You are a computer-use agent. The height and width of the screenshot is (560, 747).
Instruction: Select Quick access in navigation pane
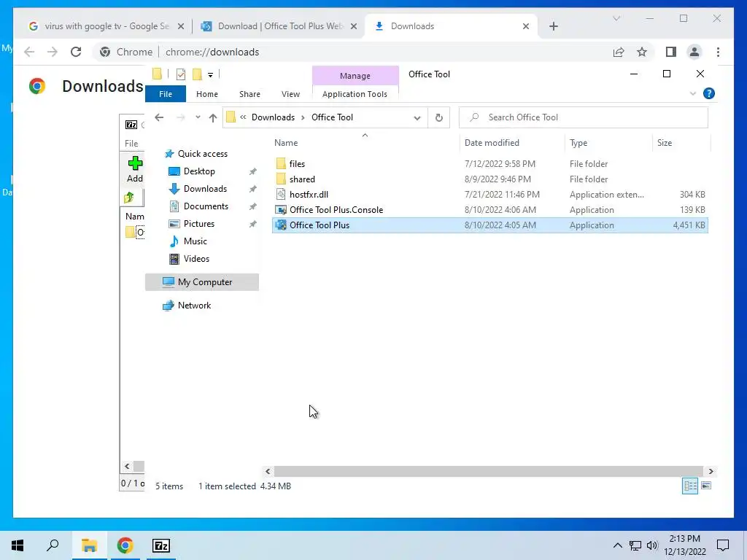pyautogui.click(x=203, y=154)
